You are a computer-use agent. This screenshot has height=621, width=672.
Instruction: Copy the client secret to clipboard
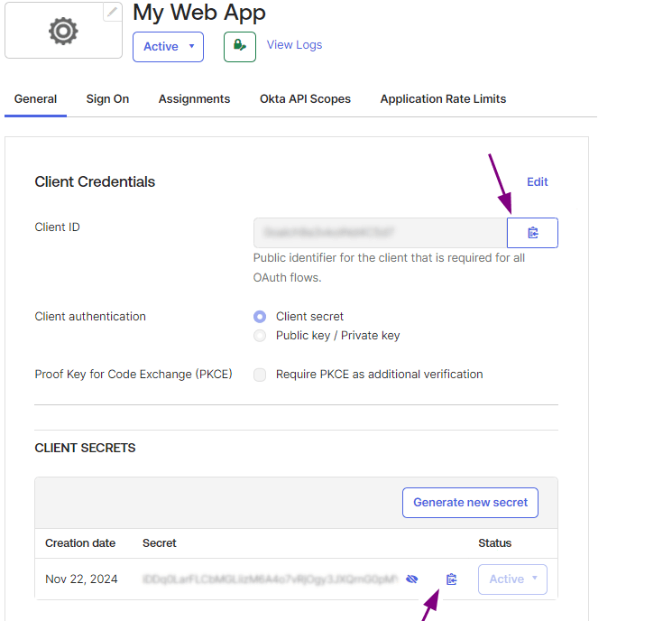click(452, 579)
